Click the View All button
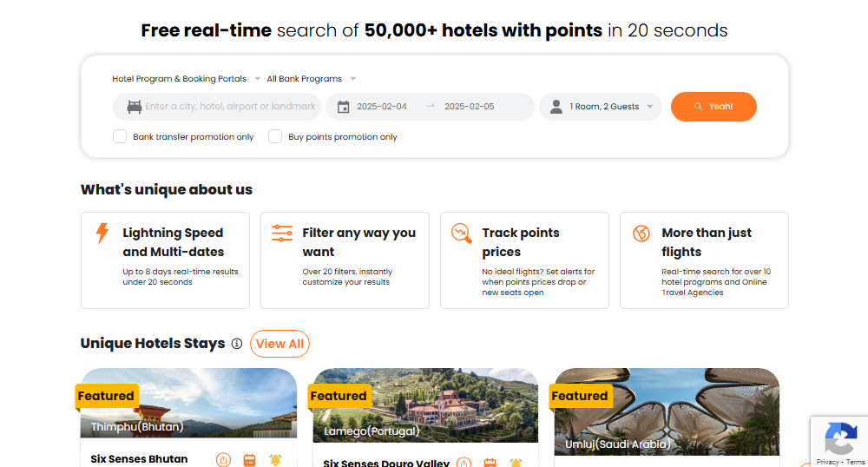Screen dimensions: 868x467 (x=279, y=344)
